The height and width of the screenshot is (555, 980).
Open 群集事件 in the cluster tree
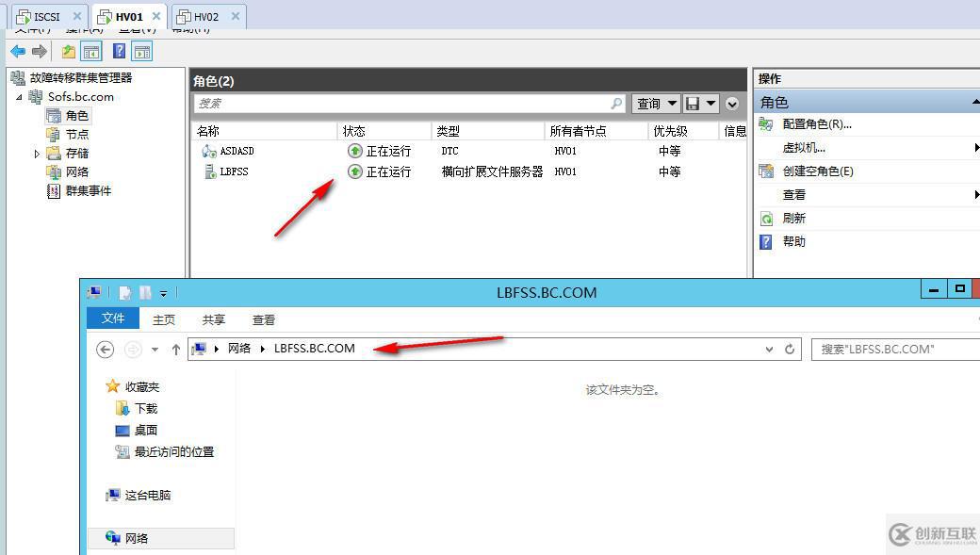pyautogui.click(x=89, y=190)
